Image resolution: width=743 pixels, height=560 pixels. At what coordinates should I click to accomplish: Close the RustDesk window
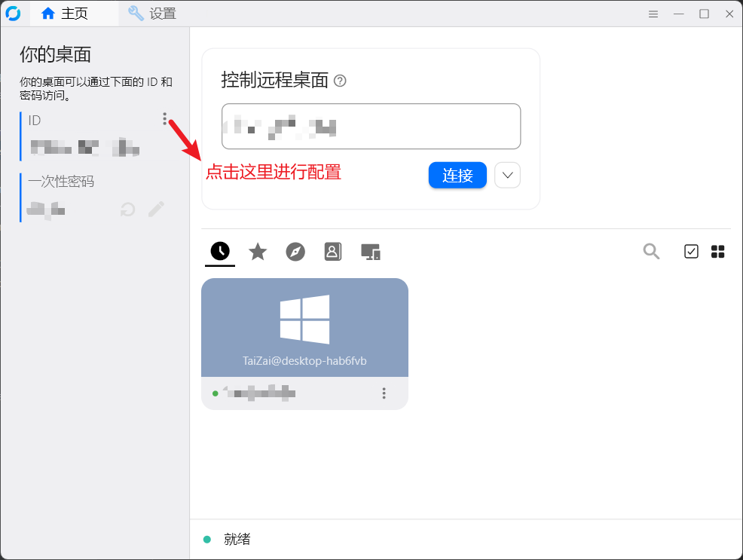(x=729, y=14)
